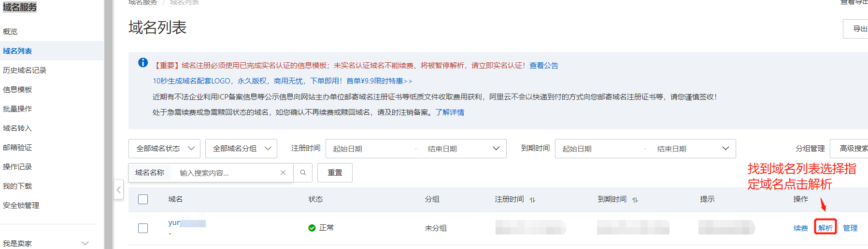Click the search magnifier icon
Viewport: 868px width, 249px height.
point(303,173)
